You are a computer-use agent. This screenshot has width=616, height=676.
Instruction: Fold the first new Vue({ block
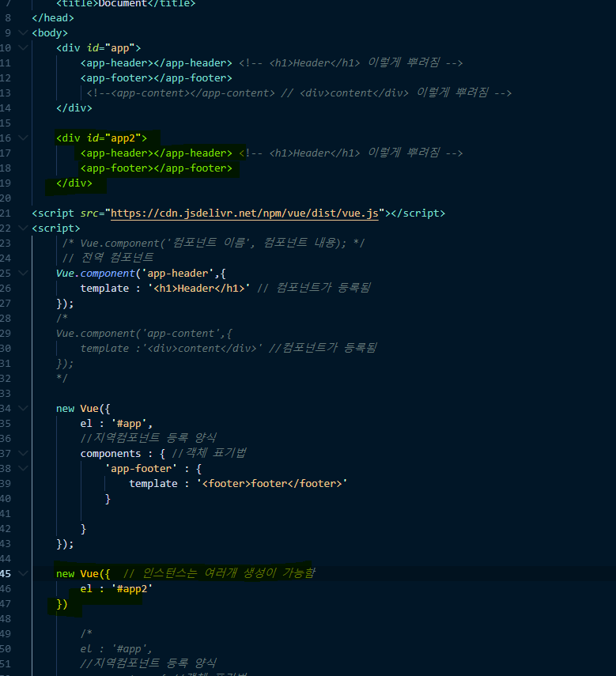click(x=23, y=408)
